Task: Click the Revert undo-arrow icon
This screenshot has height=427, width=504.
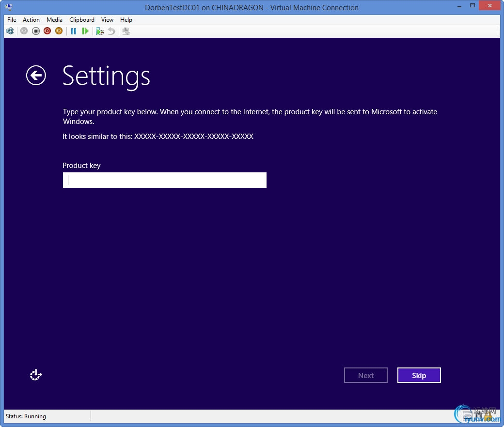Action: click(111, 31)
